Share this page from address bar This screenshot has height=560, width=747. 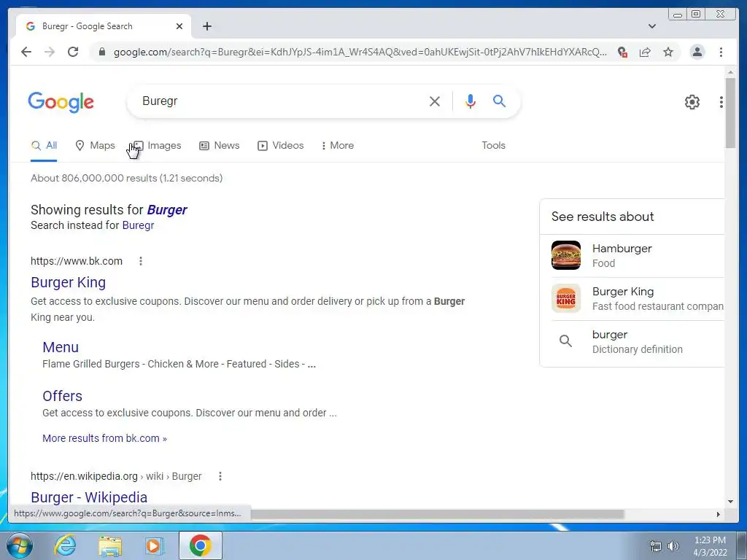pyautogui.click(x=645, y=52)
